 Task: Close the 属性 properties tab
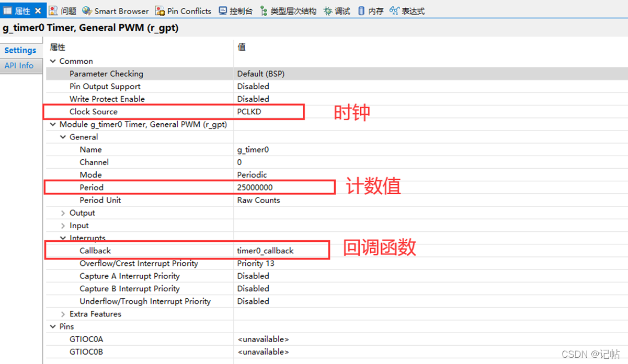coord(38,11)
